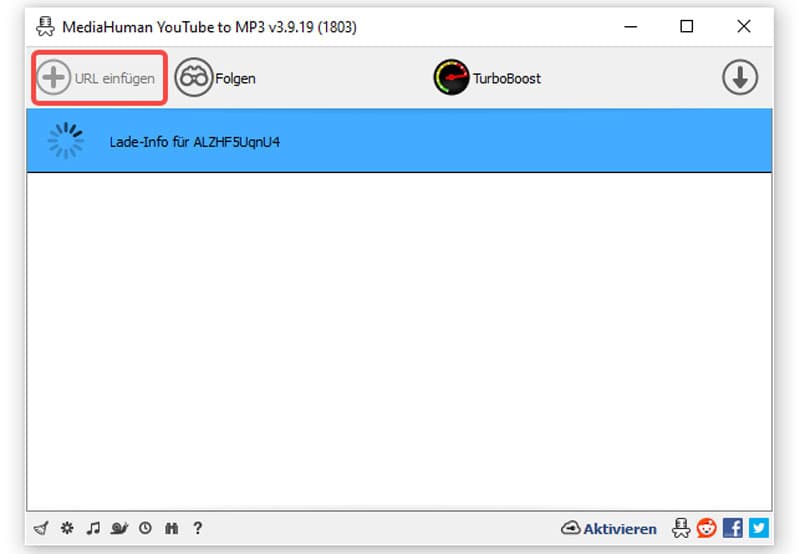Toggle the TurboBoost speedometer
This screenshot has height=554, width=800.
point(487,78)
